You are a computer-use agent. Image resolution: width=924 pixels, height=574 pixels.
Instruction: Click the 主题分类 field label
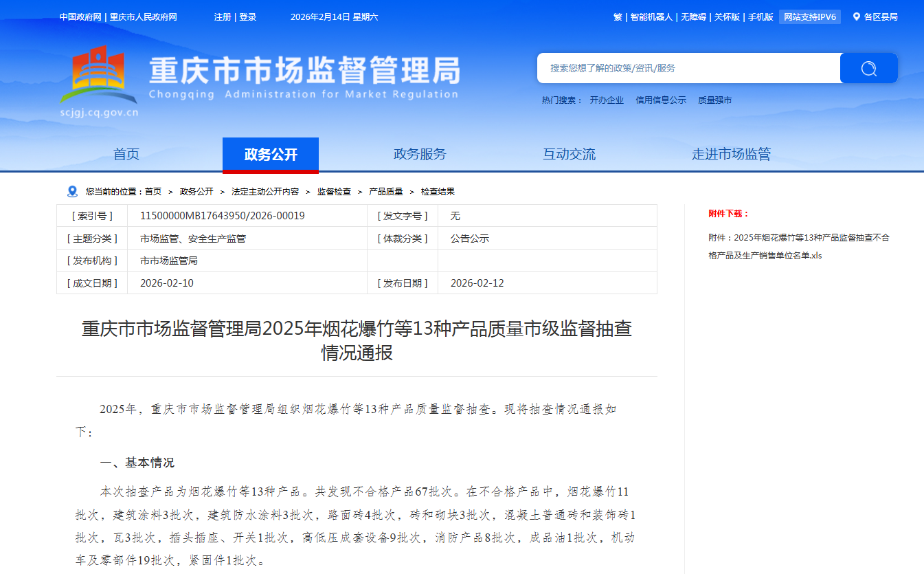[92, 239]
